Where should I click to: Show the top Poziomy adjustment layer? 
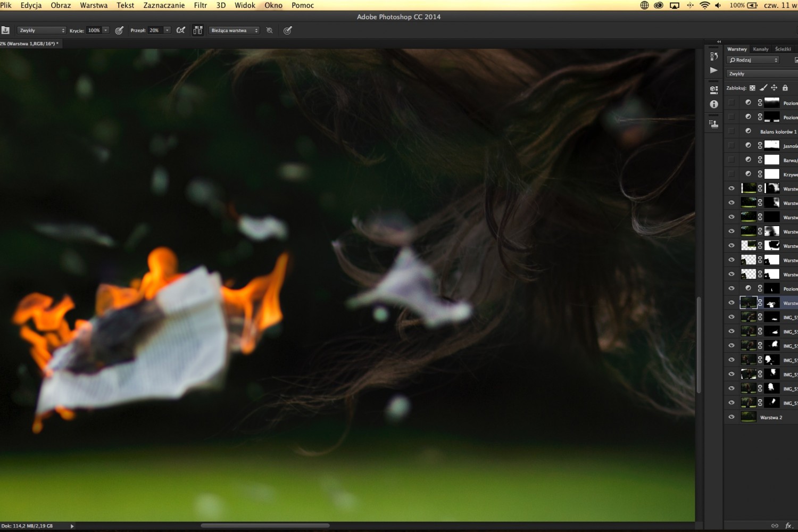click(731, 103)
